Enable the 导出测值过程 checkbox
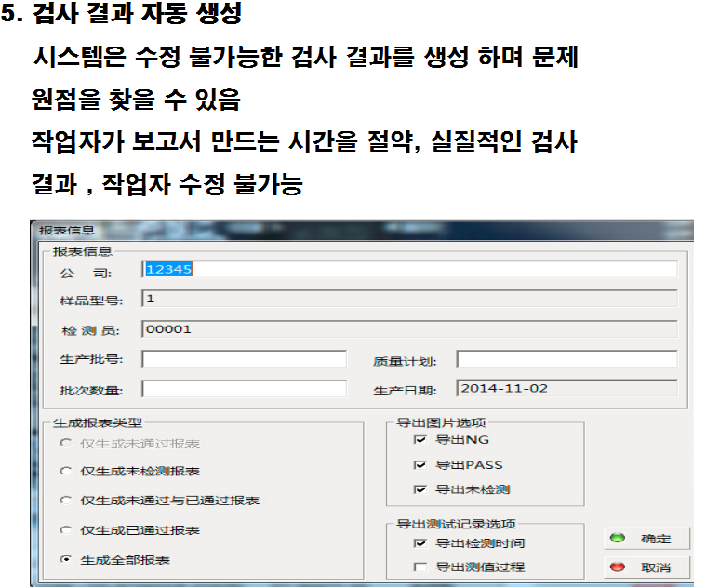The height and width of the screenshot is (588, 706). coord(420,568)
